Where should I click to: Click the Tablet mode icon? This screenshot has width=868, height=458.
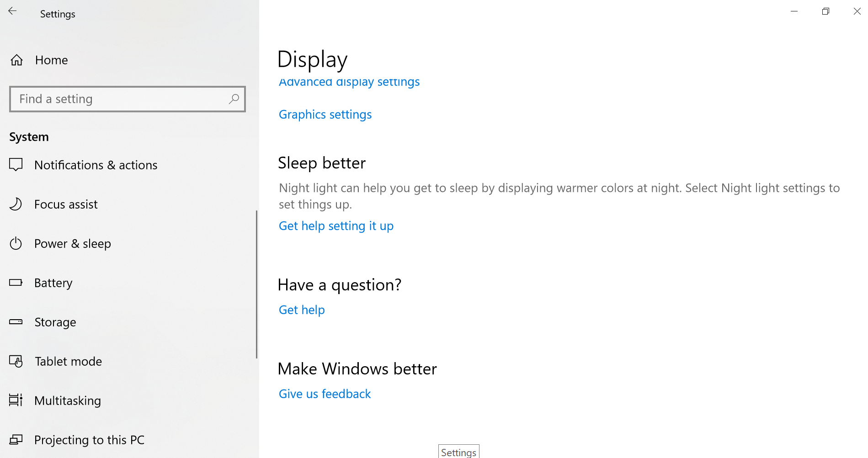16,361
